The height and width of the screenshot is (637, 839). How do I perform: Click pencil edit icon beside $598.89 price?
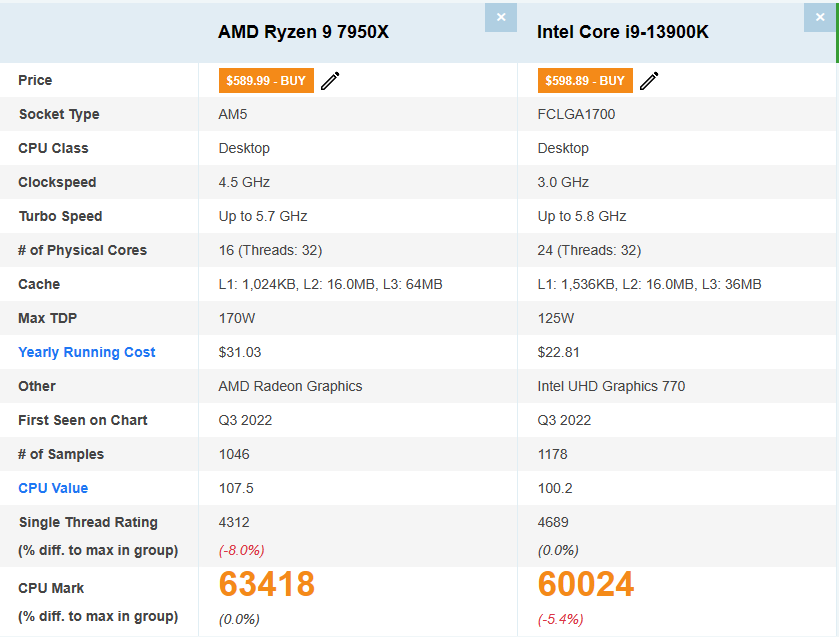tap(649, 81)
